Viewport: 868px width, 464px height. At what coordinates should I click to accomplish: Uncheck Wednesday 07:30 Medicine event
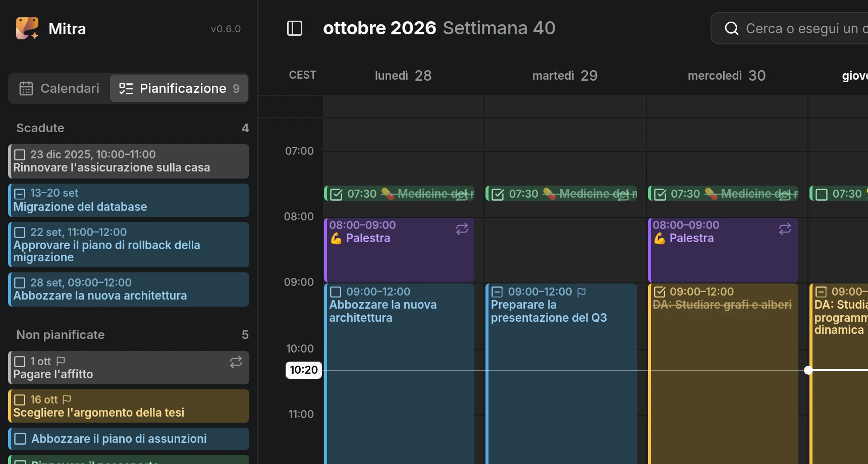(660, 194)
